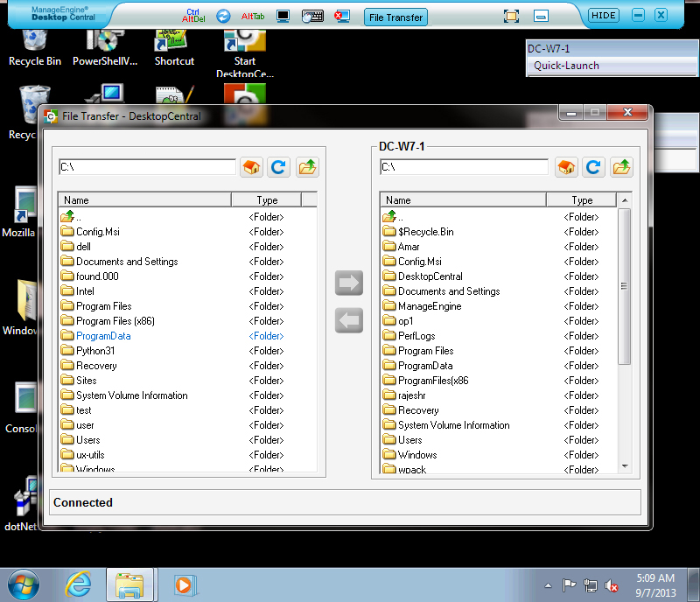Sort DC-W7-1 list by Type column

pos(582,200)
